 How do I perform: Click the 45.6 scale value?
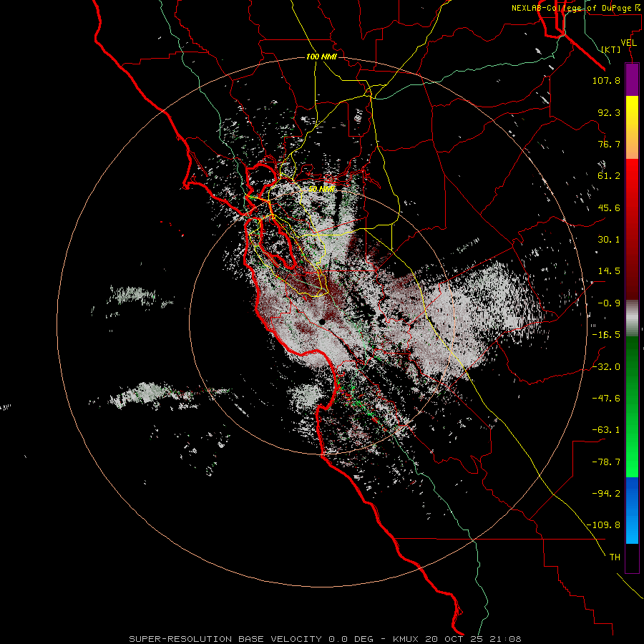(609, 208)
